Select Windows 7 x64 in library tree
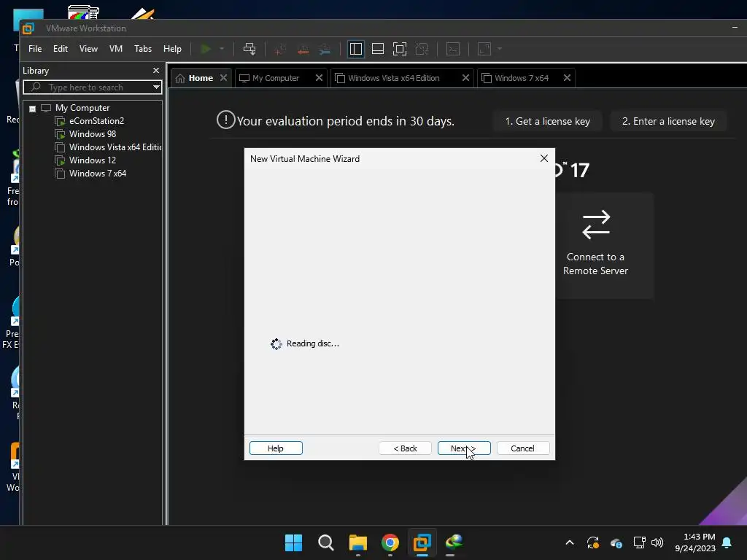747x560 pixels. [x=97, y=174]
